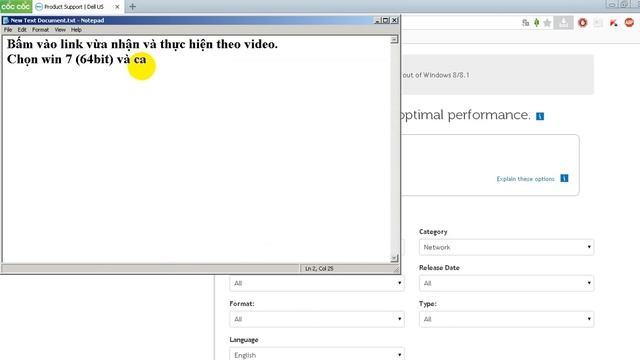Image resolution: width=640 pixels, height=360 pixels.
Task: Expand the Language dropdown showing English
Action: point(317,354)
